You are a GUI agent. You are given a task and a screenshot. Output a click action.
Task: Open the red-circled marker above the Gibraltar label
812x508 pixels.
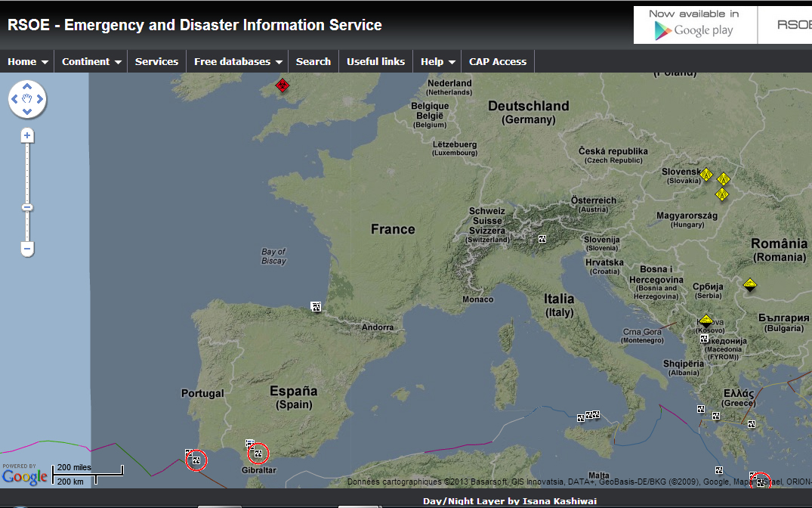258,454
